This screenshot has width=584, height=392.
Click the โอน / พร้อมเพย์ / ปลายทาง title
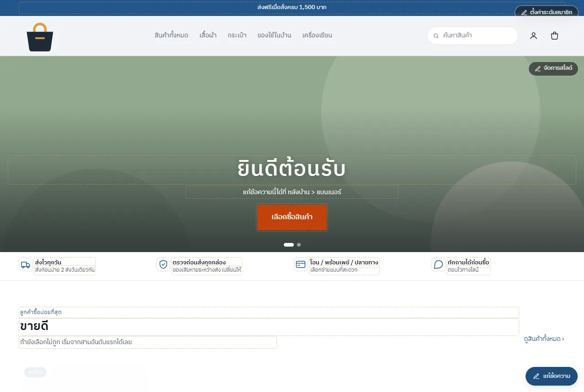[344, 263]
